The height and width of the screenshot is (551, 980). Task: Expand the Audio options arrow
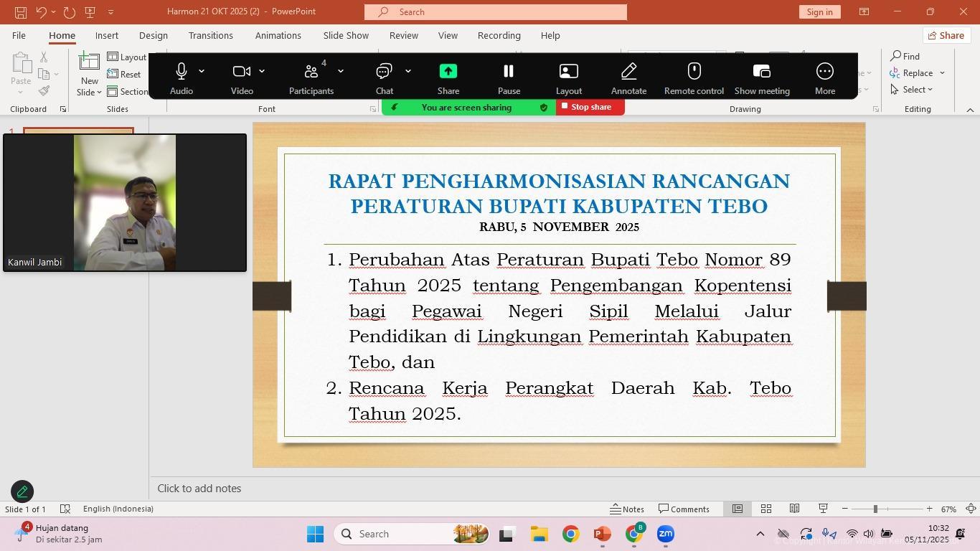coord(202,71)
